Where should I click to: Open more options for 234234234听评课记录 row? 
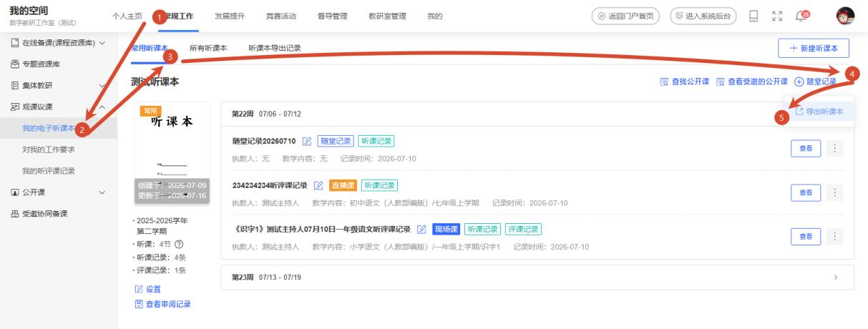(834, 192)
